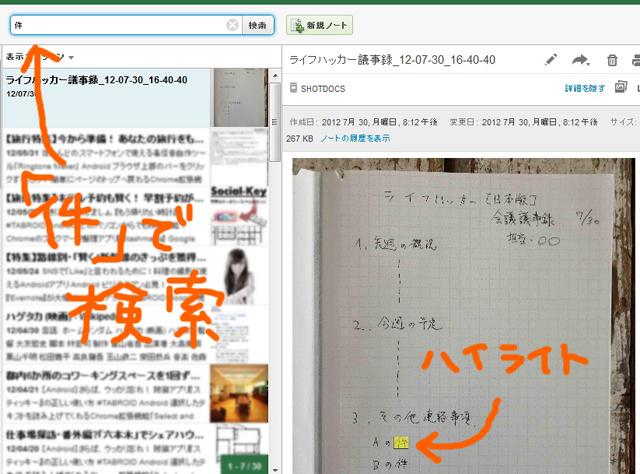The image size is (640, 474).
Task: Delete the note with the trash icon
Action: click(612, 60)
